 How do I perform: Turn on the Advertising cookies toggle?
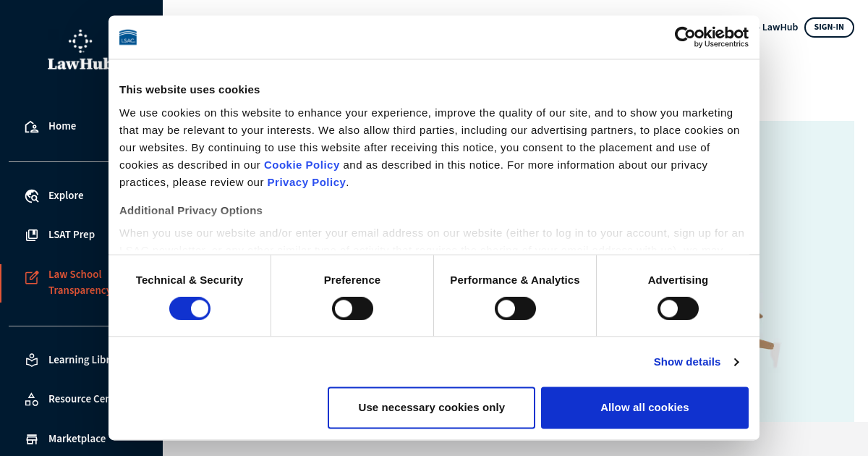pyautogui.click(x=678, y=309)
